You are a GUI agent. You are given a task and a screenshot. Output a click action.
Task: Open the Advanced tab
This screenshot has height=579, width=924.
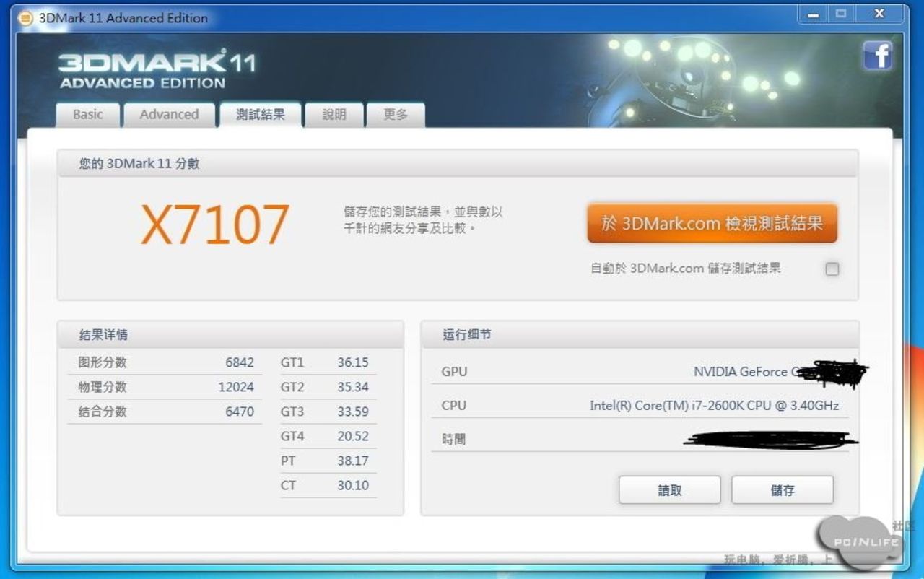tap(169, 114)
